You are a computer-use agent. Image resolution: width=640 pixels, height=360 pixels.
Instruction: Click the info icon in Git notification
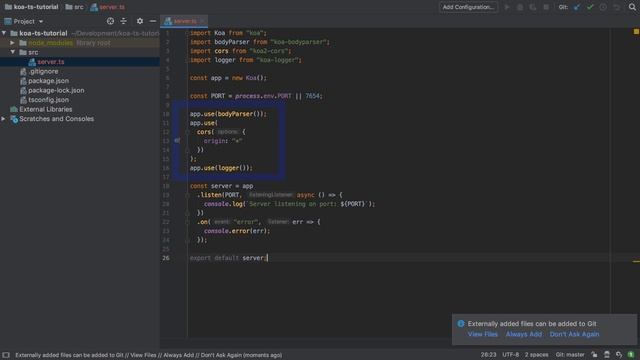coord(461,324)
